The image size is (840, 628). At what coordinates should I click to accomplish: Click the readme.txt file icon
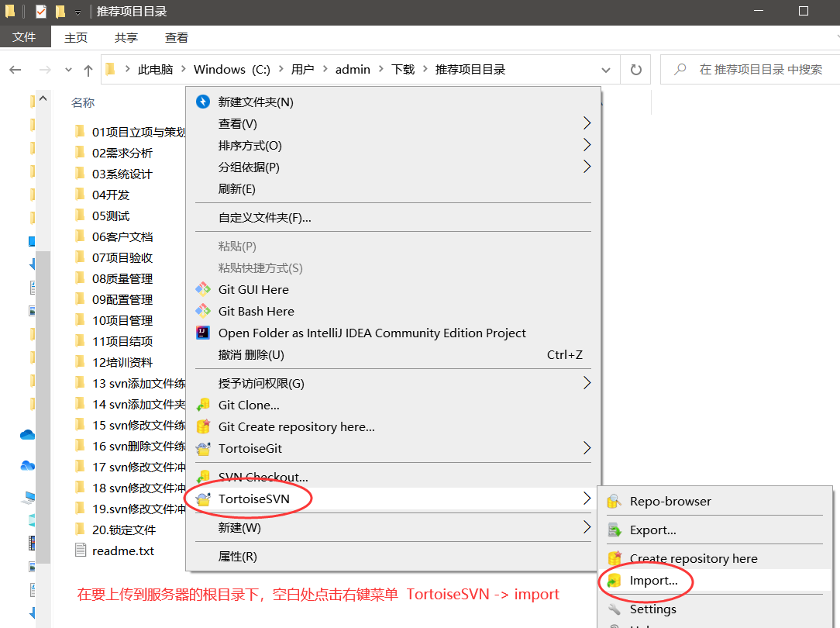tap(81, 550)
